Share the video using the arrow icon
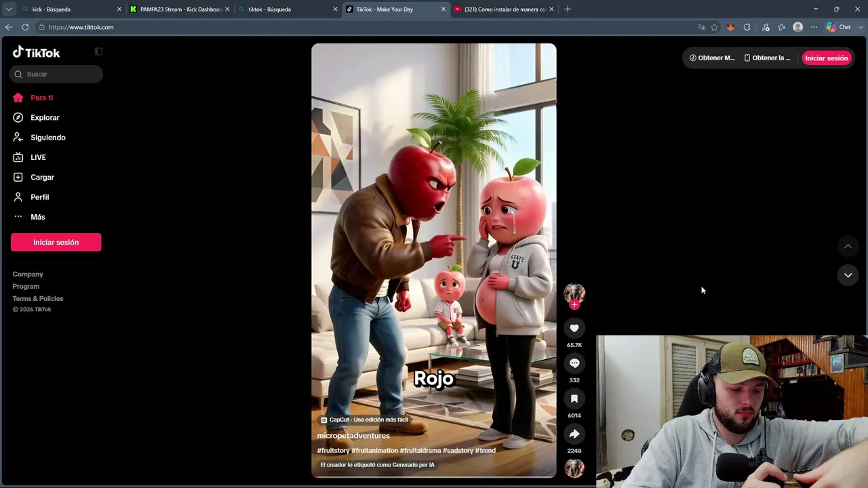 click(574, 434)
